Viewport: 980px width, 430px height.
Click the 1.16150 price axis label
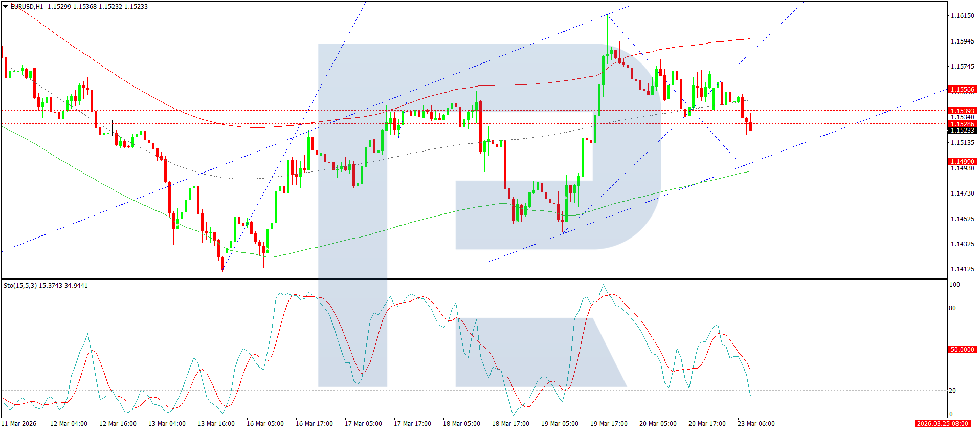pos(962,16)
